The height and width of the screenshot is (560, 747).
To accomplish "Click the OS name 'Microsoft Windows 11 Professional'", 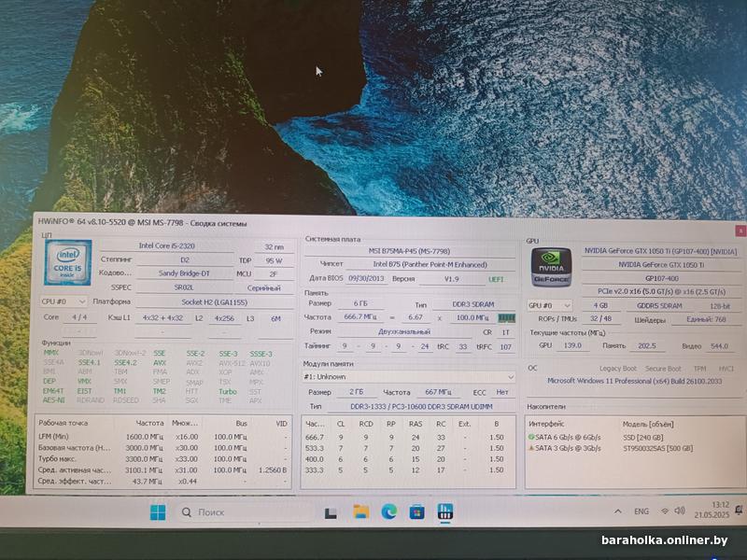I will [635, 381].
